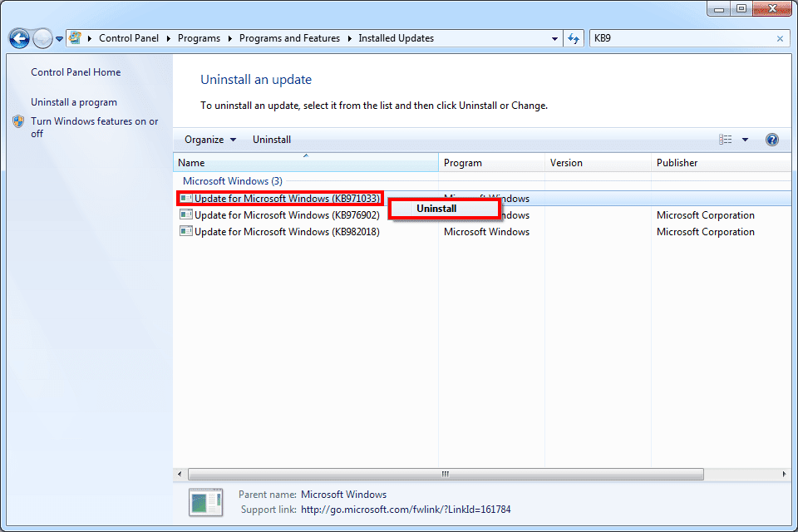The width and height of the screenshot is (798, 532).
Task: Open Turn Windows features on or off
Action: tap(95, 127)
